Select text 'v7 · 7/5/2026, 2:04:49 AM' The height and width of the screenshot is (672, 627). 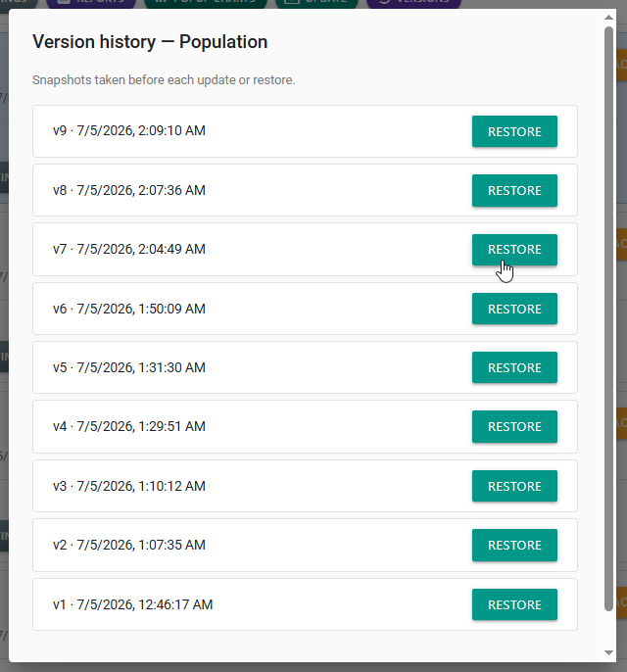[x=129, y=249]
